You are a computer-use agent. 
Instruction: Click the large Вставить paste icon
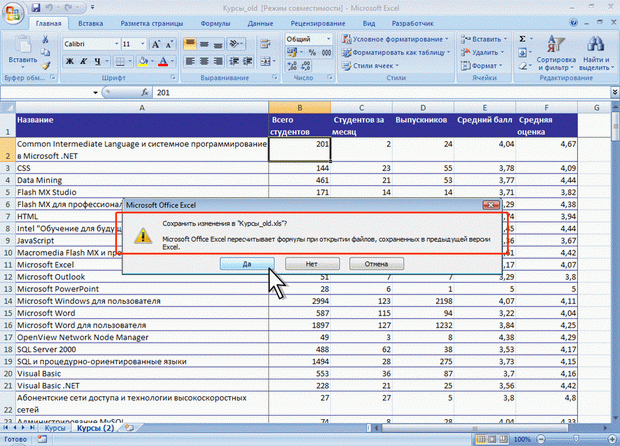(x=23, y=45)
